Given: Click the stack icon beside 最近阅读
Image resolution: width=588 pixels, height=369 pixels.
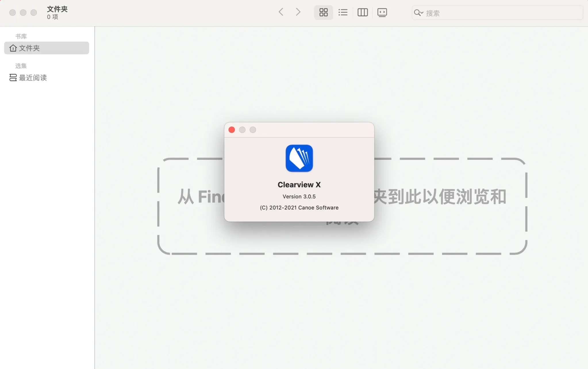Looking at the screenshot, I should coord(13,78).
